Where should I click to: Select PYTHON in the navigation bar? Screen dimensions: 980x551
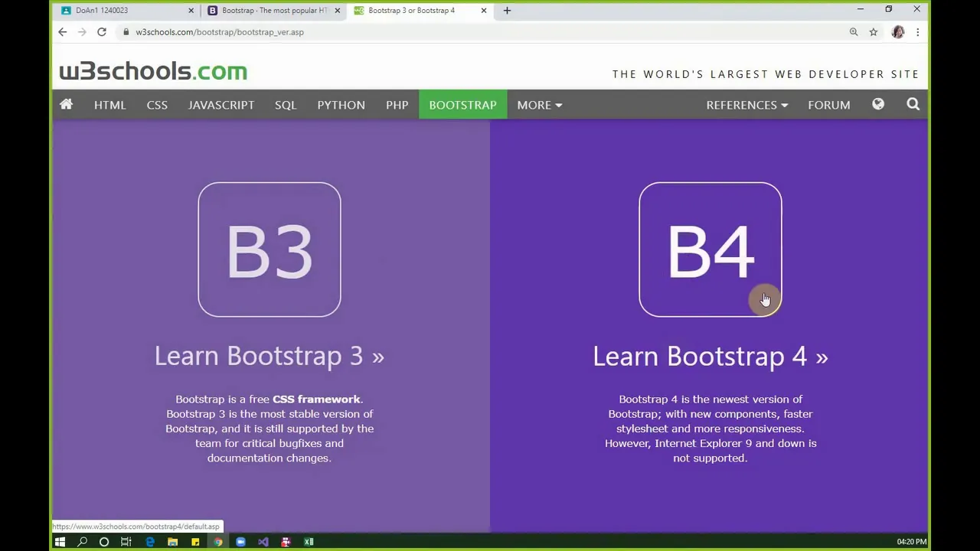tap(341, 105)
